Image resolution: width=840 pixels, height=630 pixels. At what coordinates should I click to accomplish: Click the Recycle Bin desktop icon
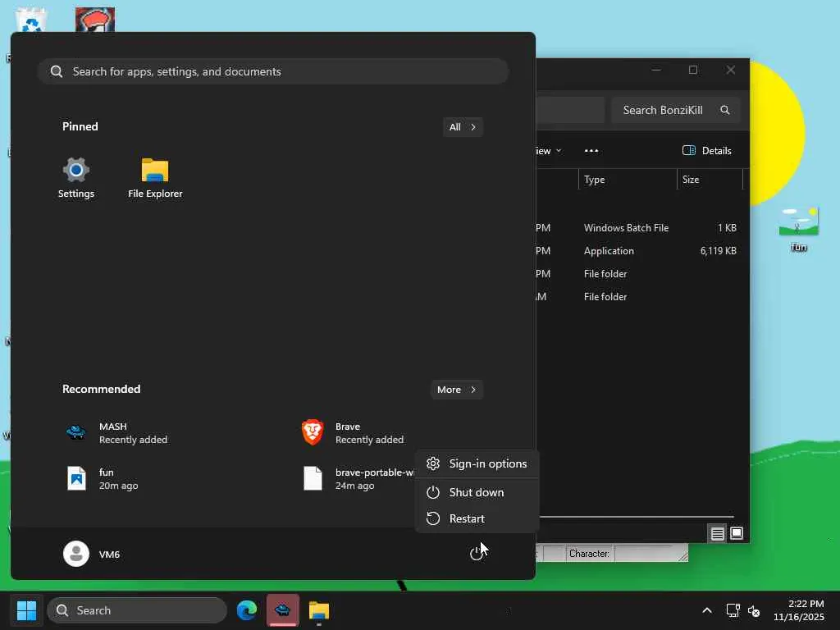(31, 20)
